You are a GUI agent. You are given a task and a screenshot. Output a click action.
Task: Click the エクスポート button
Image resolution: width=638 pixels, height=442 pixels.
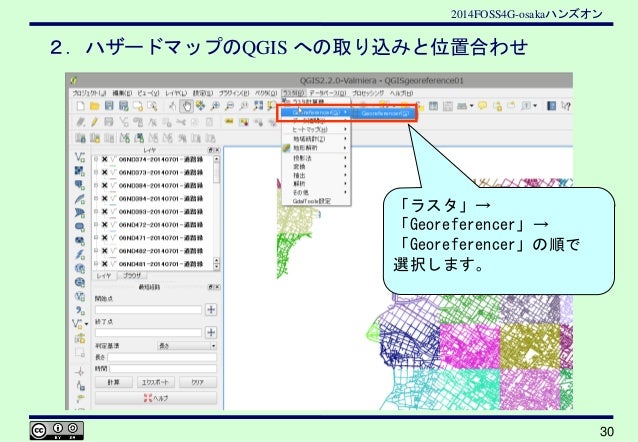tap(155, 382)
